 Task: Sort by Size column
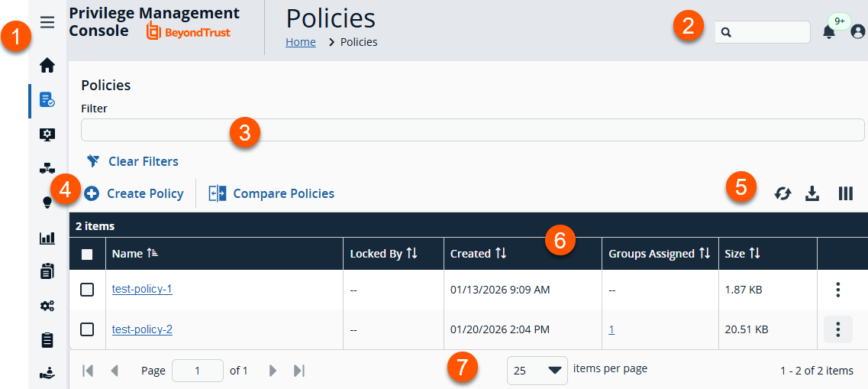click(x=742, y=254)
